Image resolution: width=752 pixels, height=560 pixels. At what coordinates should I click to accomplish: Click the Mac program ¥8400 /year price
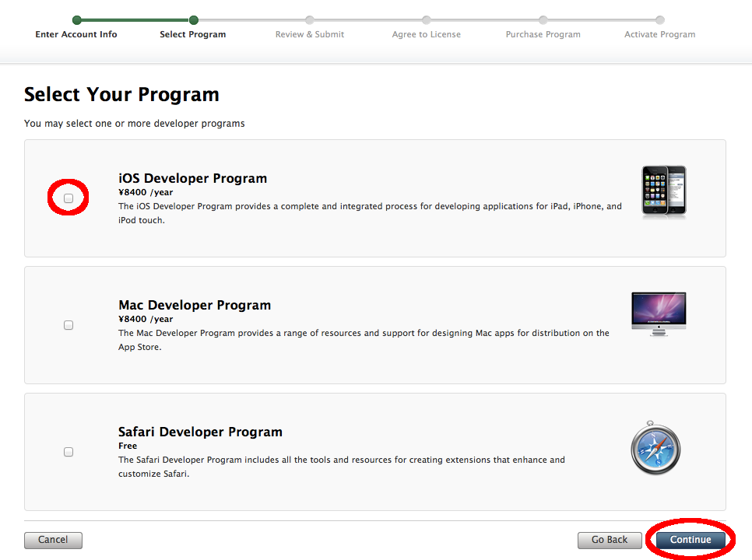(x=146, y=319)
